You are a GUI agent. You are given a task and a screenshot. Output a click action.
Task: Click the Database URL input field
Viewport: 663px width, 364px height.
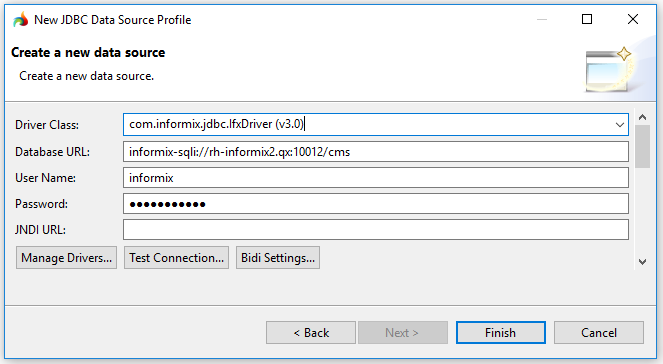coord(375,152)
